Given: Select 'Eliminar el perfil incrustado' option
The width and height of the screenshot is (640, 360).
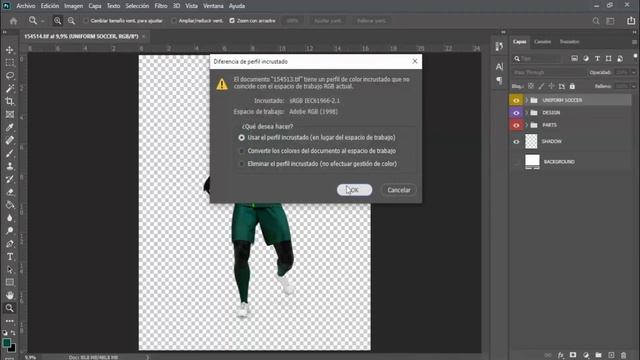Looking at the screenshot, I should point(242,164).
